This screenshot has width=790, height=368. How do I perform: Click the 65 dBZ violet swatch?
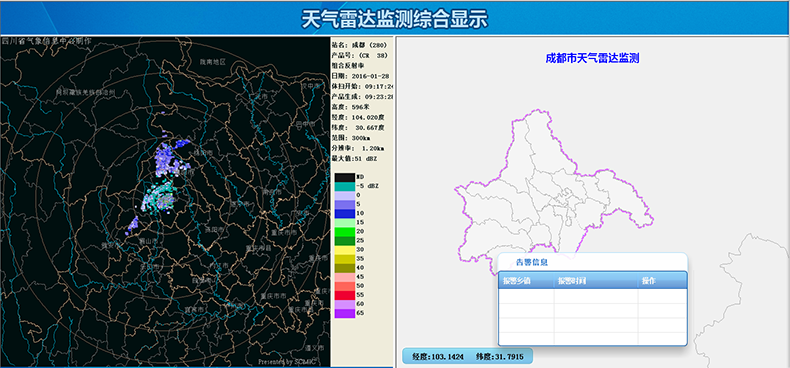pyautogui.click(x=344, y=313)
